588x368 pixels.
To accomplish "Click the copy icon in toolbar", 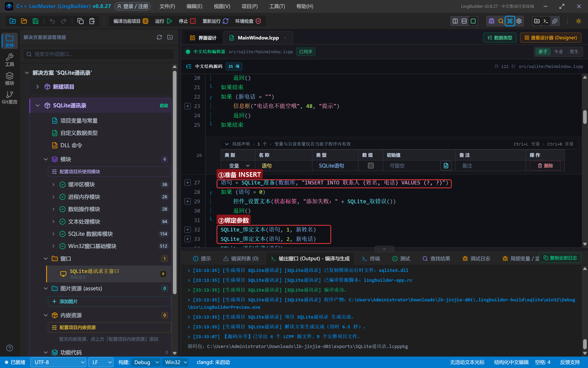I will (x=80, y=21).
